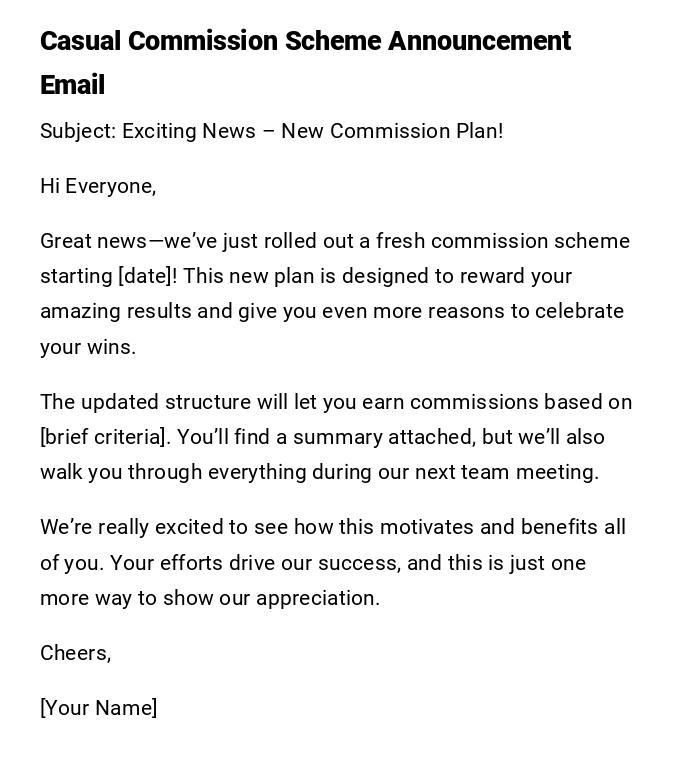Select "New Commission Plan!" in the subject line
The image size is (700, 770).
pos(392,131)
